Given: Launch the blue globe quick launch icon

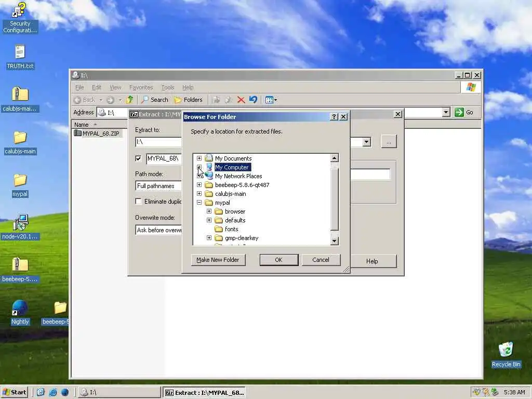Looking at the screenshot, I should (x=65, y=392).
